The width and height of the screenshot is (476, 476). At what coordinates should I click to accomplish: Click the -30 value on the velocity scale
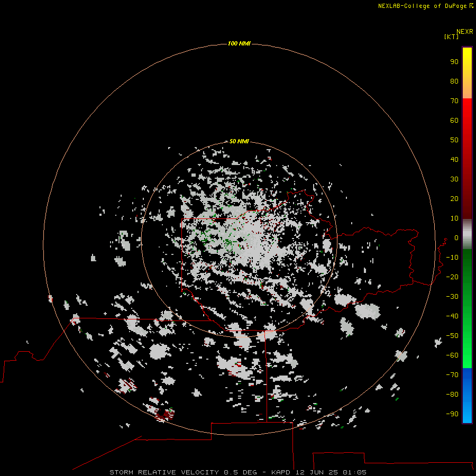pyautogui.click(x=452, y=297)
